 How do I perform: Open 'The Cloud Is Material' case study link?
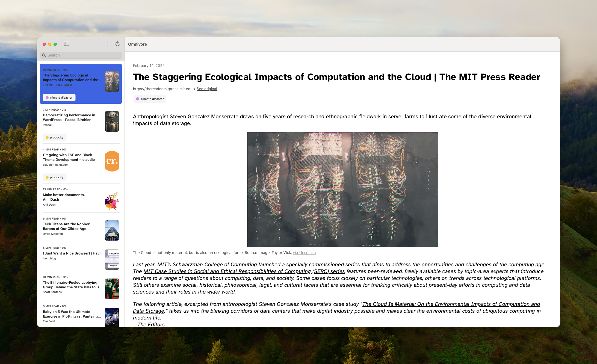[451, 304]
